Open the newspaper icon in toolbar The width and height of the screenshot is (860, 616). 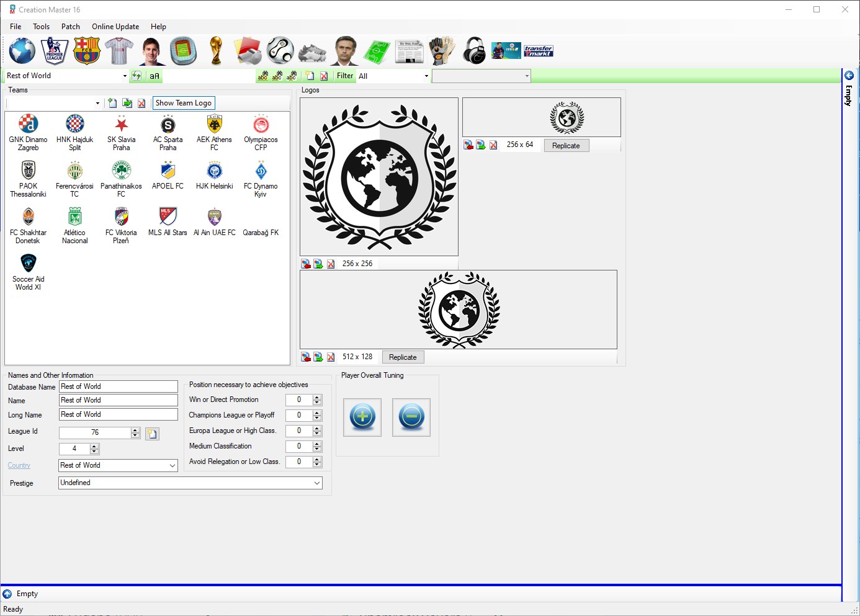(410, 51)
